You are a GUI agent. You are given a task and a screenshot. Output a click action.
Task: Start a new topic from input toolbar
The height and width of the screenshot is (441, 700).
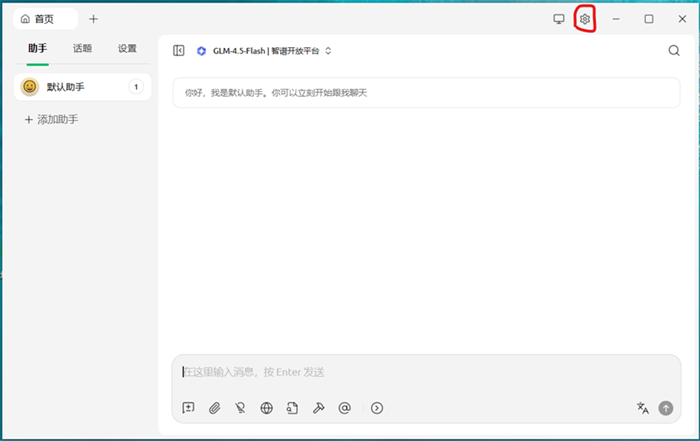[188, 408]
